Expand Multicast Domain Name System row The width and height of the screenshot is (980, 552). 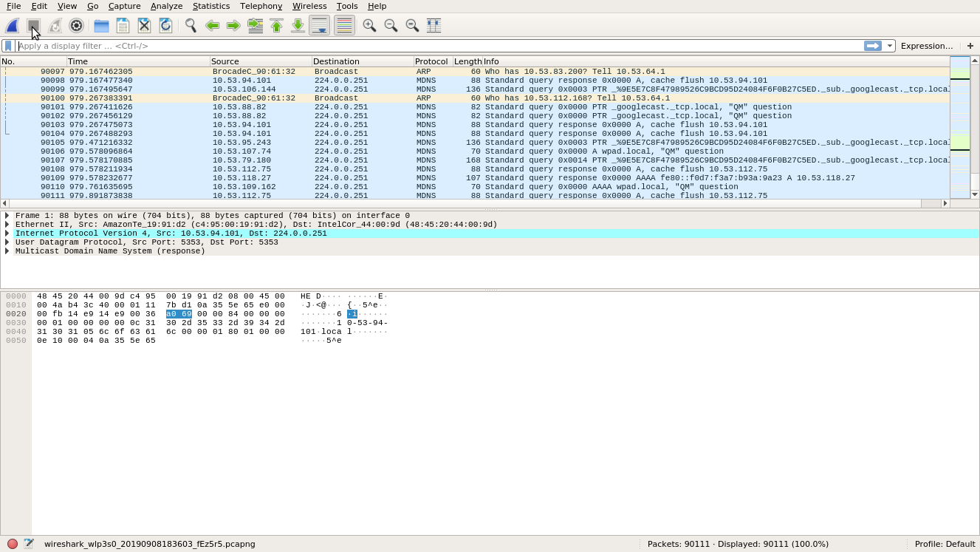(x=7, y=251)
